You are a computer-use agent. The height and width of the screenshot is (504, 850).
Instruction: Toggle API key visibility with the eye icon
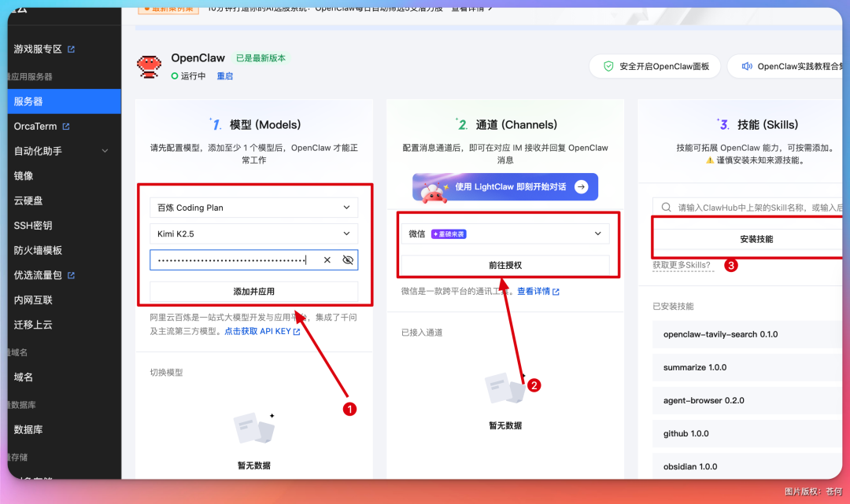pos(349,260)
